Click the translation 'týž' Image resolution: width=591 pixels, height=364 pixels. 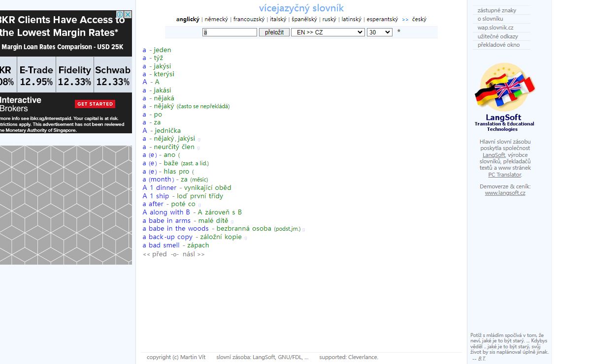click(158, 58)
